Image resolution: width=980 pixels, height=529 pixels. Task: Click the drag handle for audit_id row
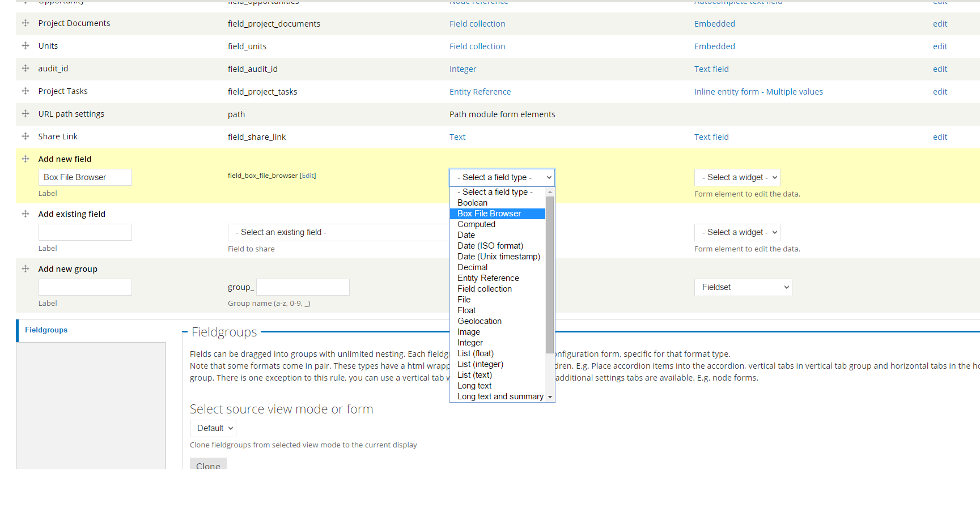coord(26,68)
